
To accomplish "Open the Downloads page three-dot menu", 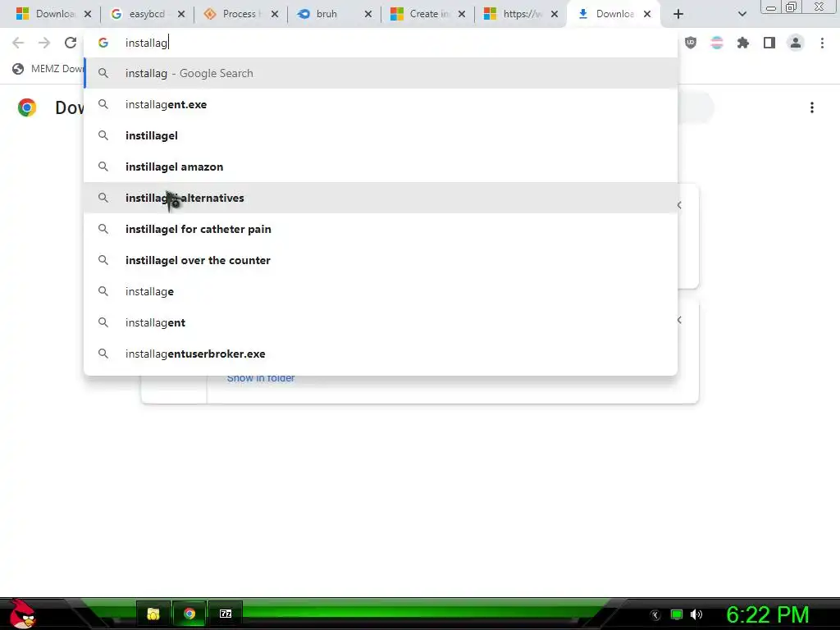I will pyautogui.click(x=812, y=107).
